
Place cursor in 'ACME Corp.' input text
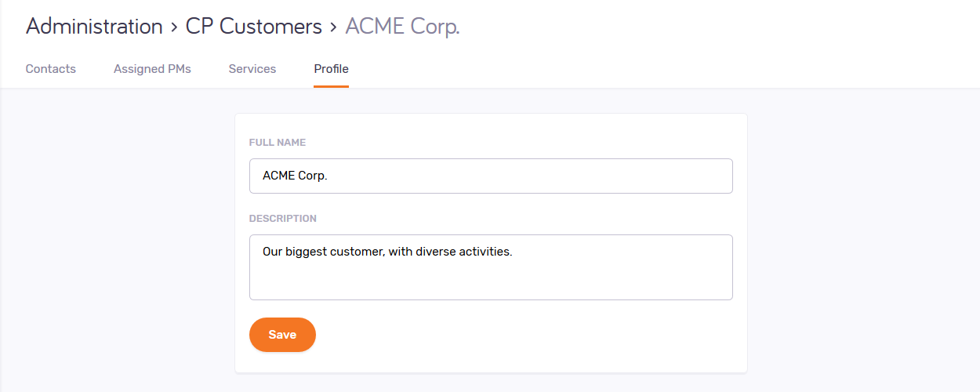click(x=295, y=176)
